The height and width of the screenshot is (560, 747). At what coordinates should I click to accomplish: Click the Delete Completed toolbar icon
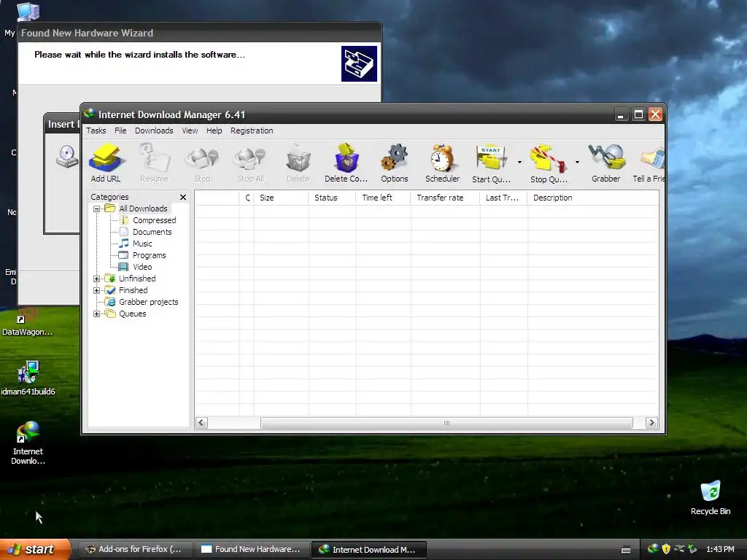[x=346, y=163]
